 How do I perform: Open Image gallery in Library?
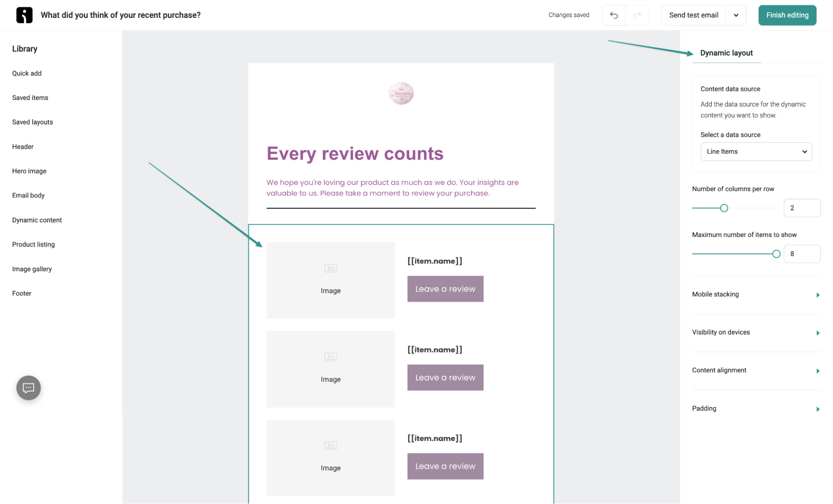32,269
